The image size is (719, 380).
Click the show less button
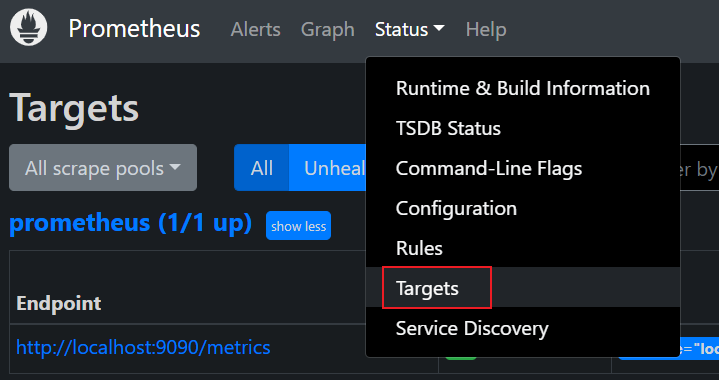coord(299,226)
